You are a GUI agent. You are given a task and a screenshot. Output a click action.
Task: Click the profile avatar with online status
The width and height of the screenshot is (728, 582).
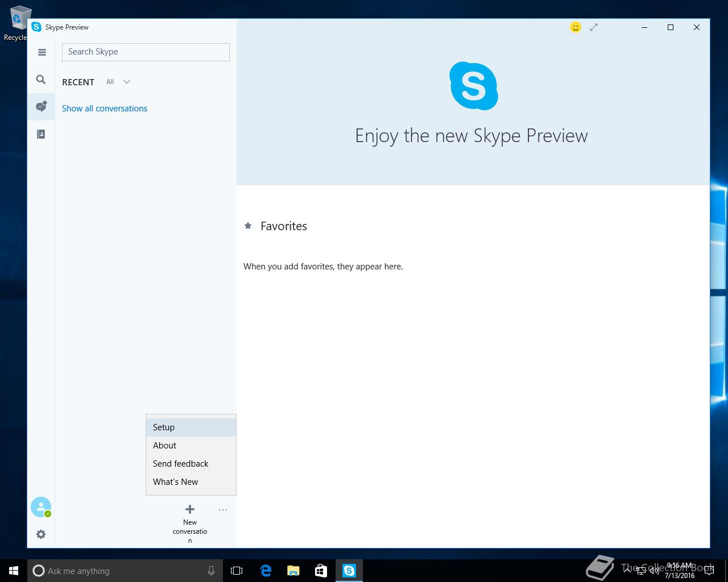(41, 507)
